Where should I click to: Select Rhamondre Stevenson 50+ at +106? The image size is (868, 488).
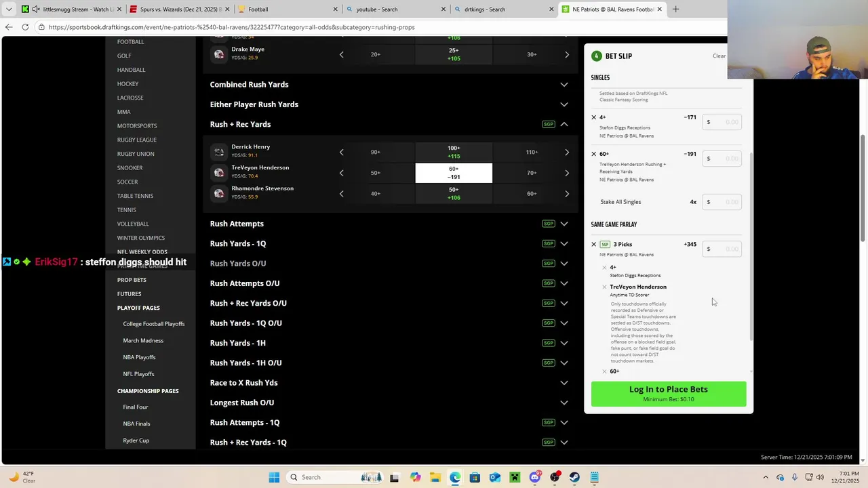coord(454,194)
